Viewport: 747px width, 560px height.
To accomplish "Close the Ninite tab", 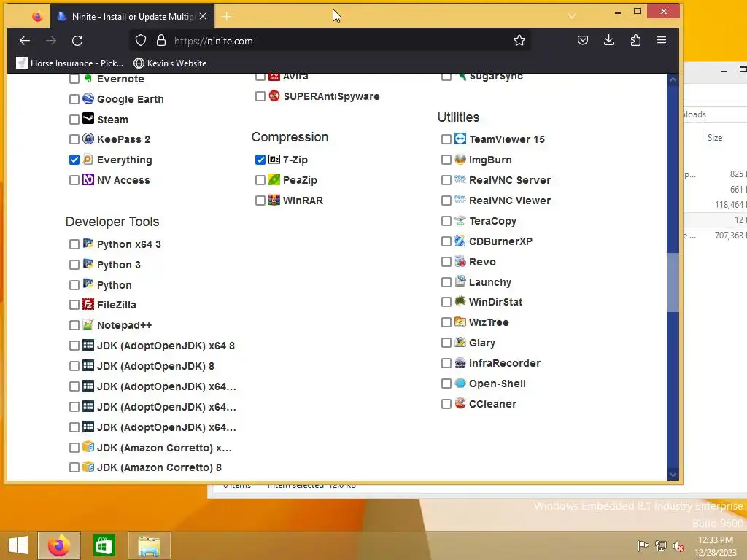I will (203, 16).
